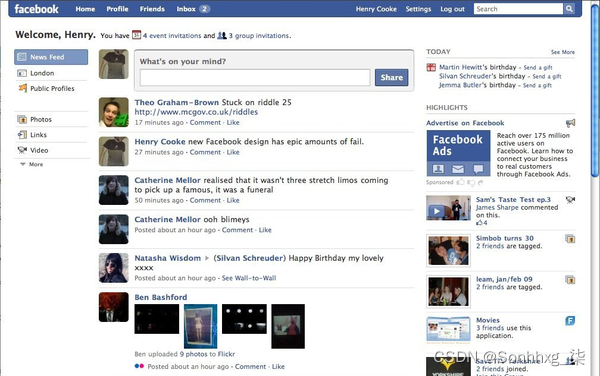
Task: Click the Share button
Action: click(x=391, y=77)
